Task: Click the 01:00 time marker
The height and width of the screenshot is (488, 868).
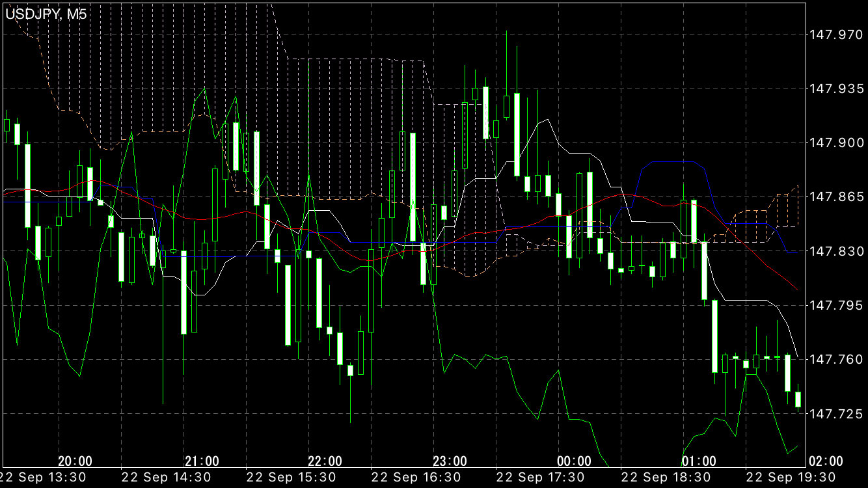Action: coord(699,461)
